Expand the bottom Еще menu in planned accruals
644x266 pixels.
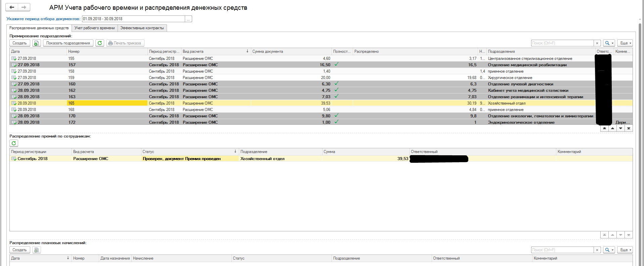click(625, 250)
